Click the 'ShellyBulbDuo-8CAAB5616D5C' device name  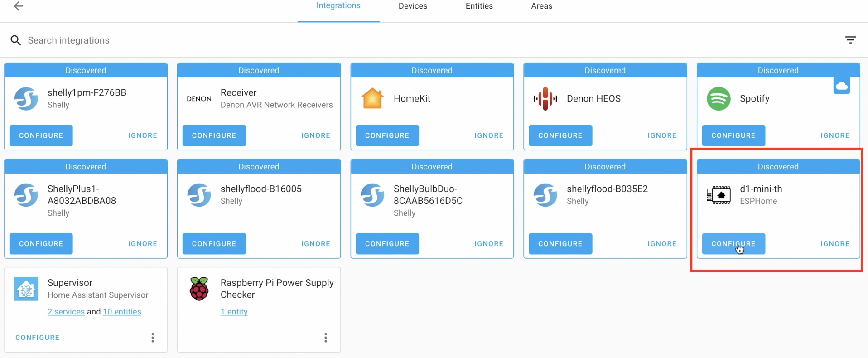point(428,195)
